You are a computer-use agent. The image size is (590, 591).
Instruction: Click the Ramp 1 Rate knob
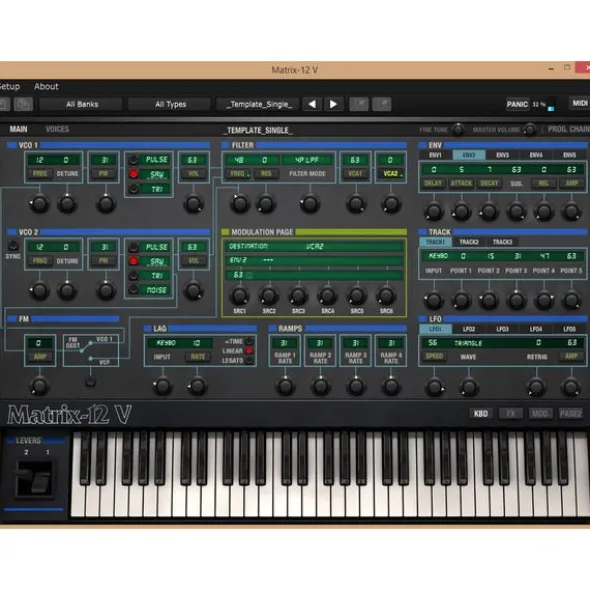coord(285,386)
